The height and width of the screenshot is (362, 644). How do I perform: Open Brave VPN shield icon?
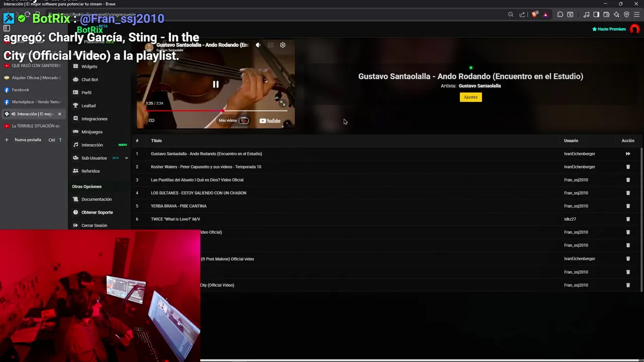pos(626,15)
